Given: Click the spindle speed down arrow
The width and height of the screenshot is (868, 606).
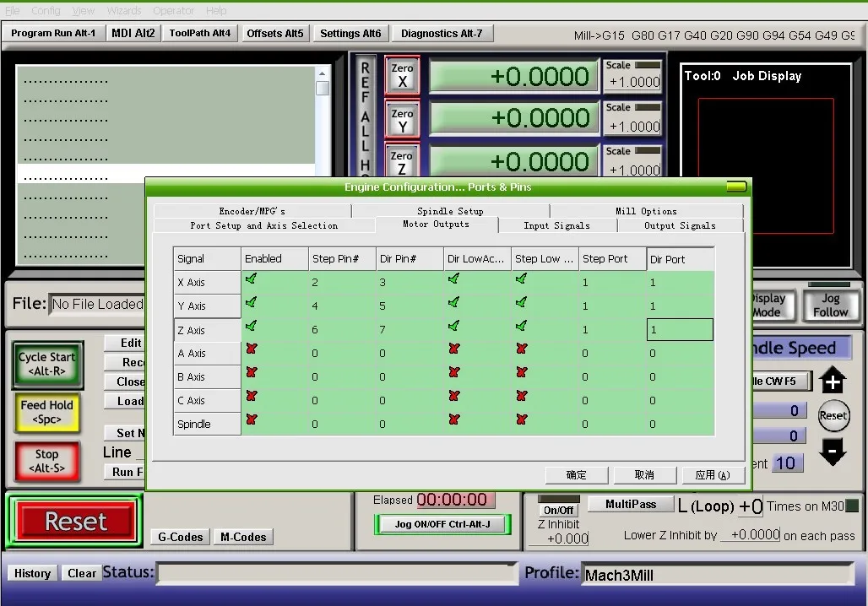Looking at the screenshot, I should click(833, 452).
